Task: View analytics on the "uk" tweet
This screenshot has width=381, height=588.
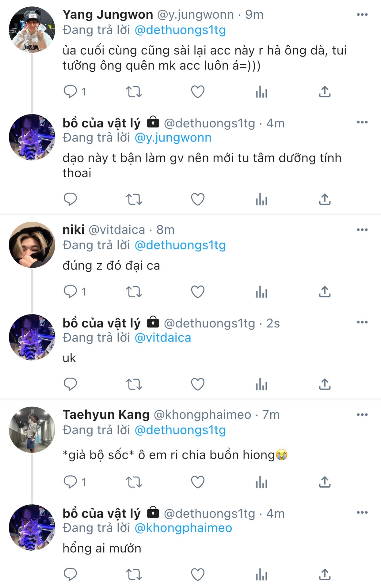Action: pos(261,384)
